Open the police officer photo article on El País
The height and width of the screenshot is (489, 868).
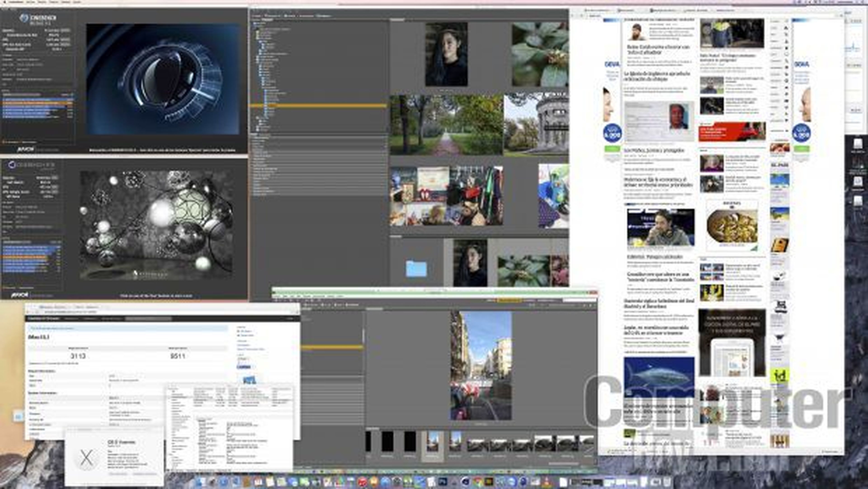tap(732, 33)
